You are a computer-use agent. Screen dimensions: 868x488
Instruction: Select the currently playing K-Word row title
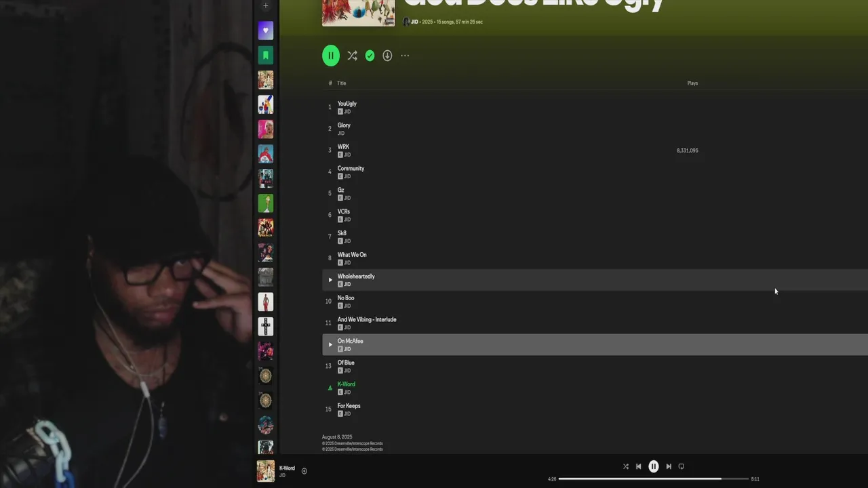pos(346,384)
